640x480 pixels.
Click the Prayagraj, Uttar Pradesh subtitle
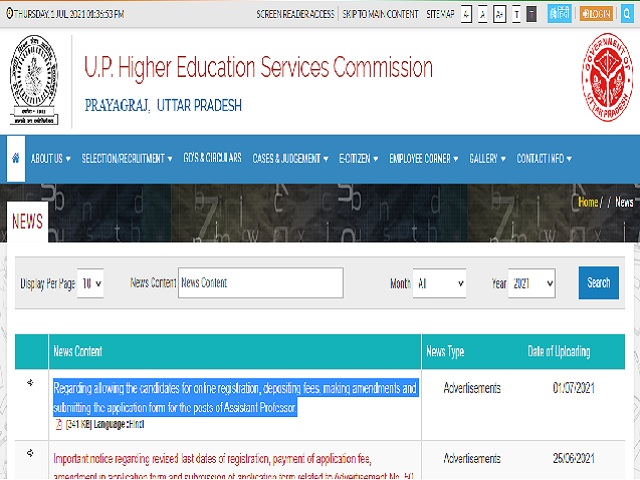163,105
